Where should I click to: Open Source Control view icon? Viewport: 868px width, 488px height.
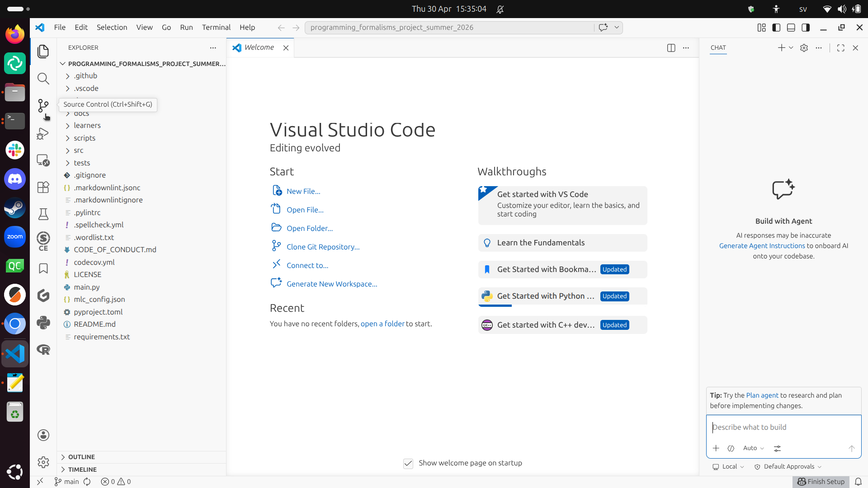coord(43,106)
